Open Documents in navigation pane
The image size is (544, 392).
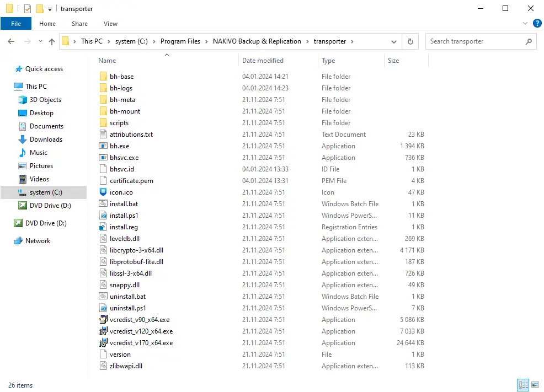46,126
